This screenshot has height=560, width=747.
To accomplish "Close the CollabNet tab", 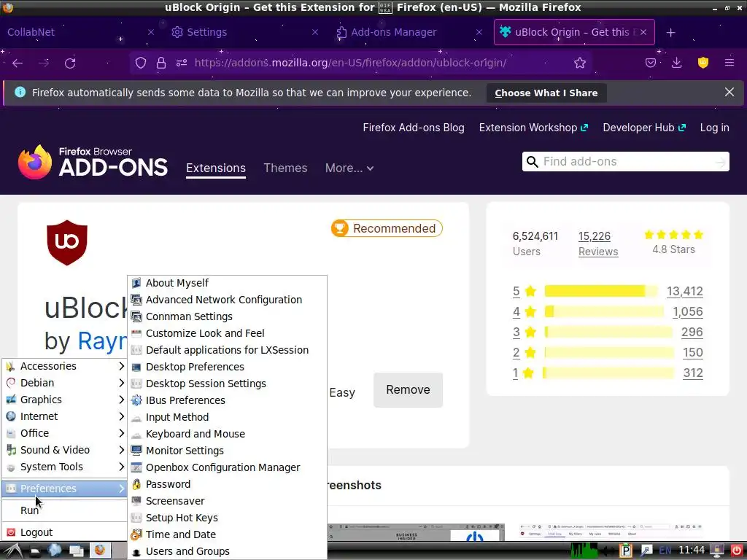I will (151, 32).
